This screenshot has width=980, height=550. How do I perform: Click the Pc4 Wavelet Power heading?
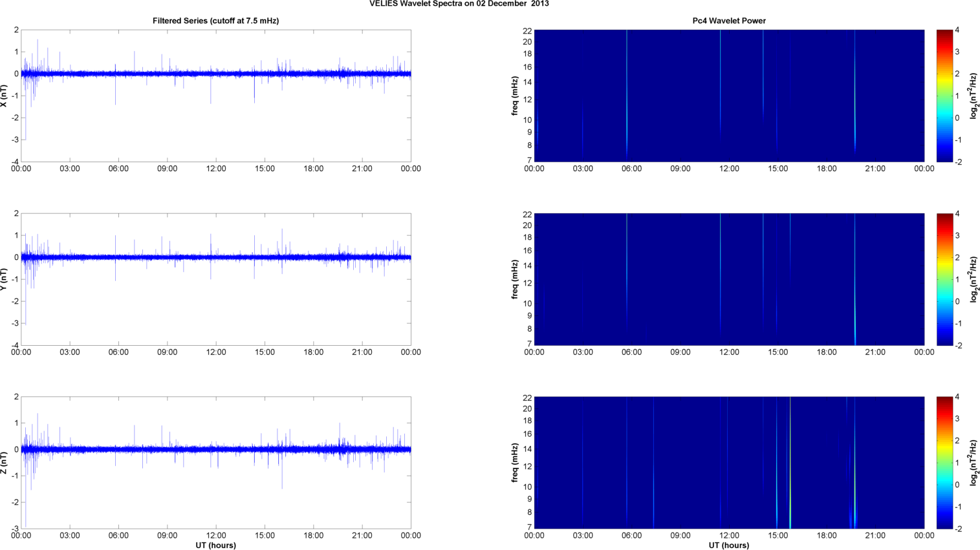(x=728, y=21)
